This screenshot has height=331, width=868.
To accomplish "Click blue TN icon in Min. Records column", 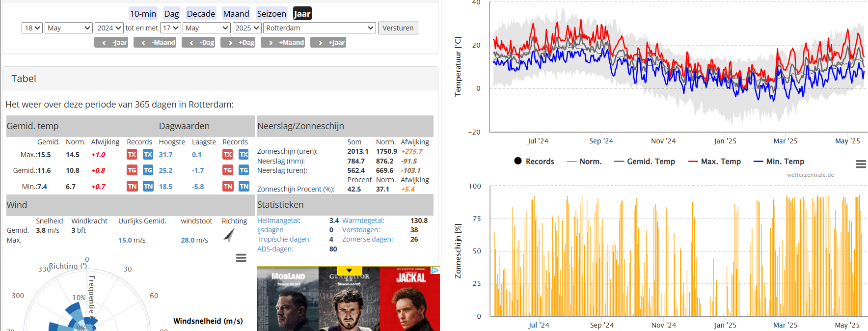I will point(148,187).
